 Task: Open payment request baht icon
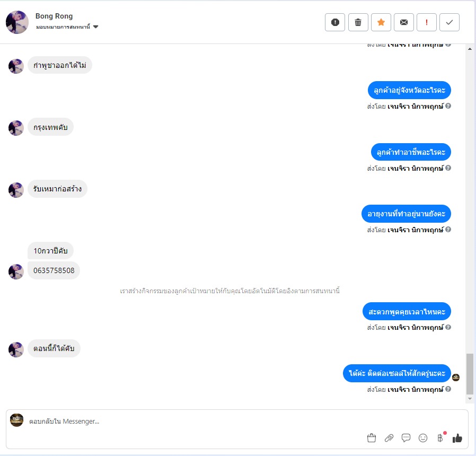click(x=440, y=438)
